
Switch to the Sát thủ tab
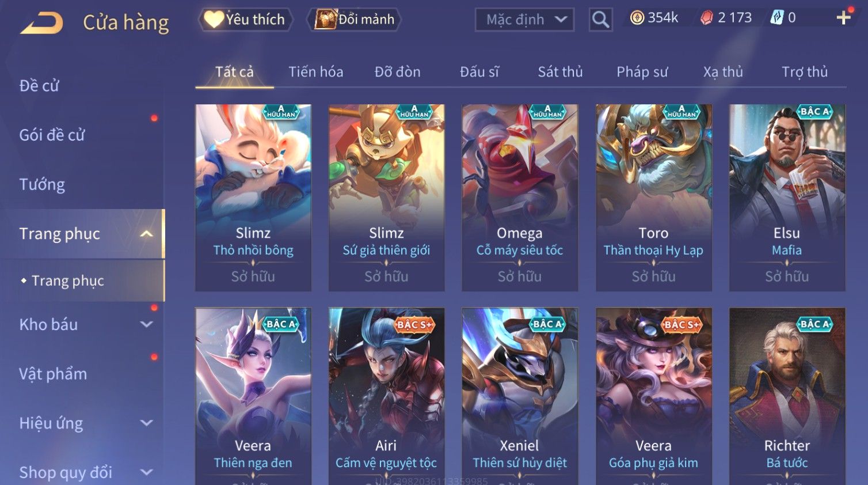point(560,72)
